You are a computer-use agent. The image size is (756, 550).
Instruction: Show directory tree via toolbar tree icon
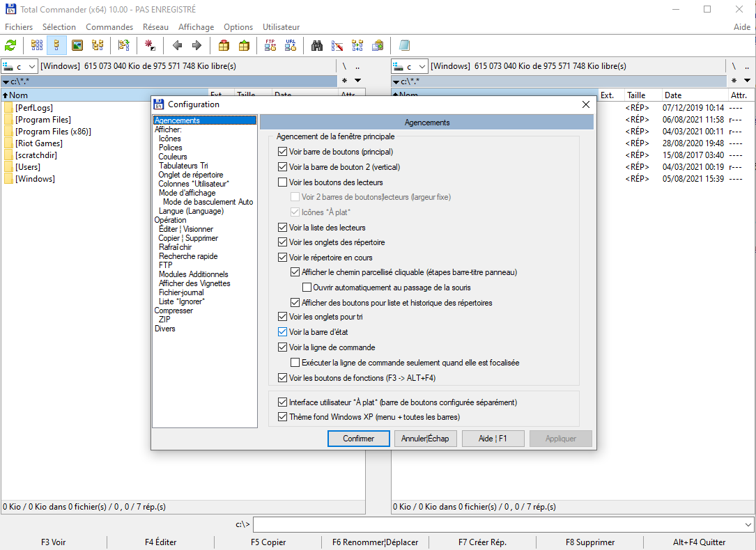coord(98,46)
